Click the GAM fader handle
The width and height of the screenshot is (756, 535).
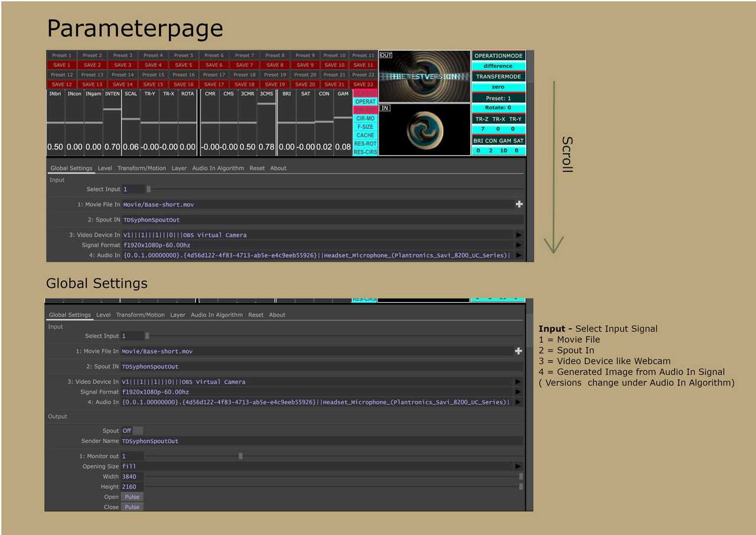click(x=343, y=117)
